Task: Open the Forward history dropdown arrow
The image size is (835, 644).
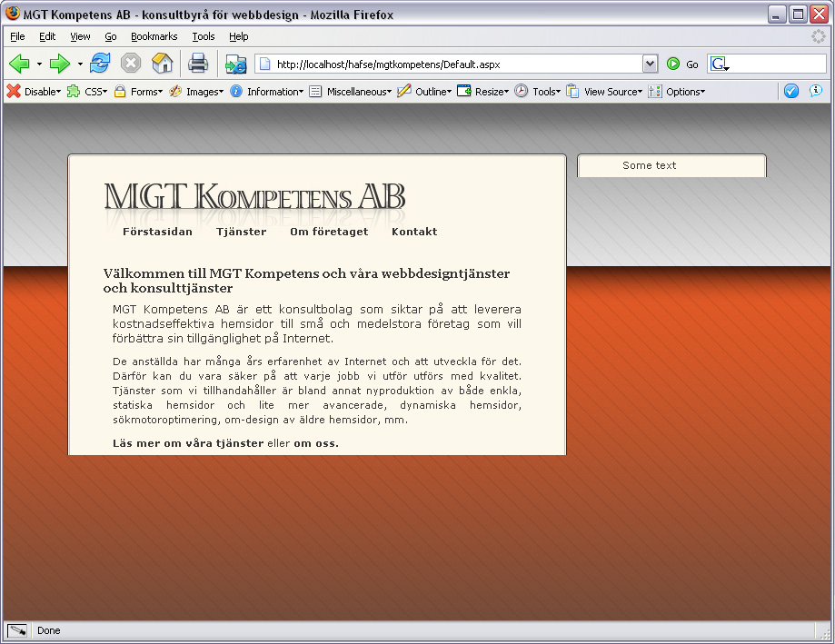Action: pyautogui.click(x=80, y=64)
